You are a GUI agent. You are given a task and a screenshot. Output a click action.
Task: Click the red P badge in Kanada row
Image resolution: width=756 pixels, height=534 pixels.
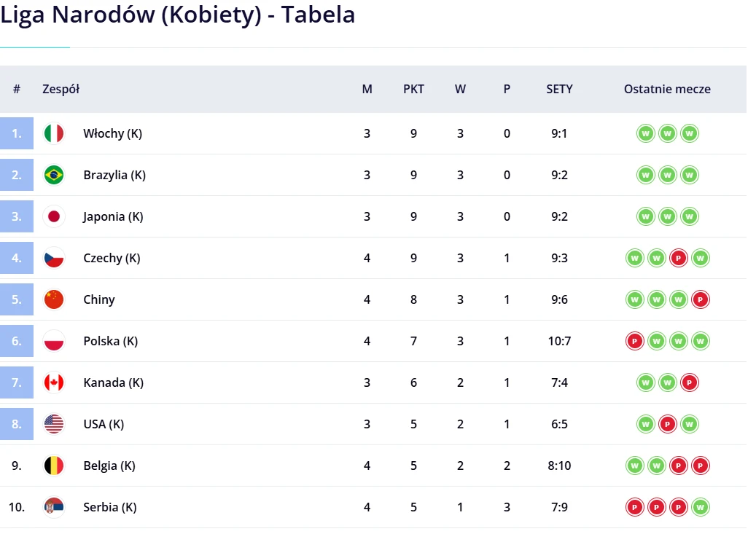coord(690,382)
